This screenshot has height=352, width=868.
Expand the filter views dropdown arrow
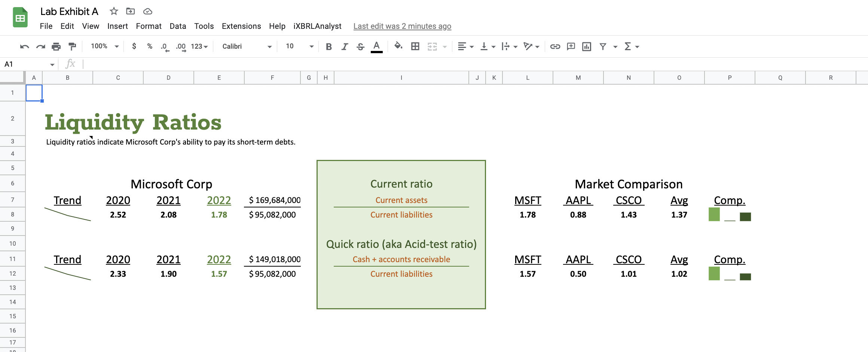point(615,47)
